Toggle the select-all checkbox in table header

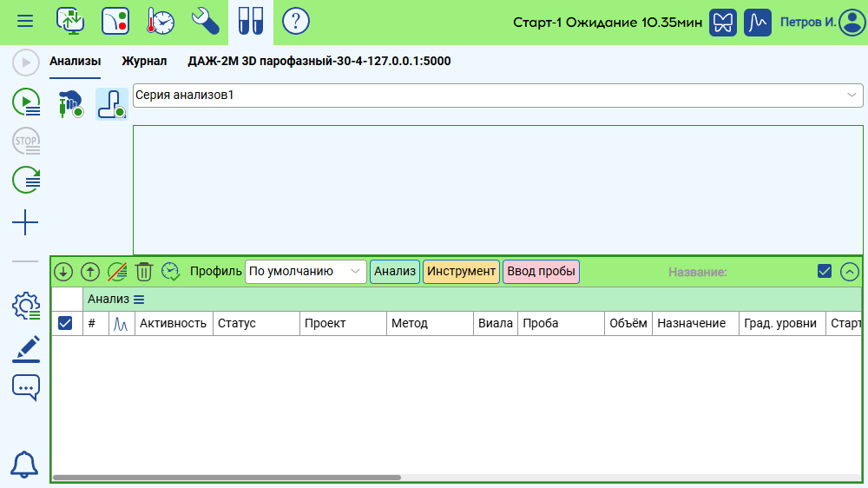tap(64, 323)
